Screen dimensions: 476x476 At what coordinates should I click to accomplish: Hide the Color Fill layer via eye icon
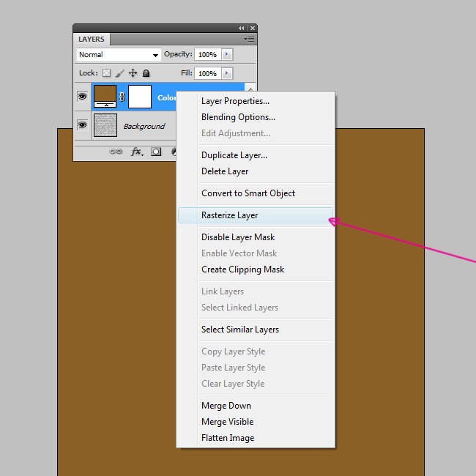pyautogui.click(x=82, y=97)
